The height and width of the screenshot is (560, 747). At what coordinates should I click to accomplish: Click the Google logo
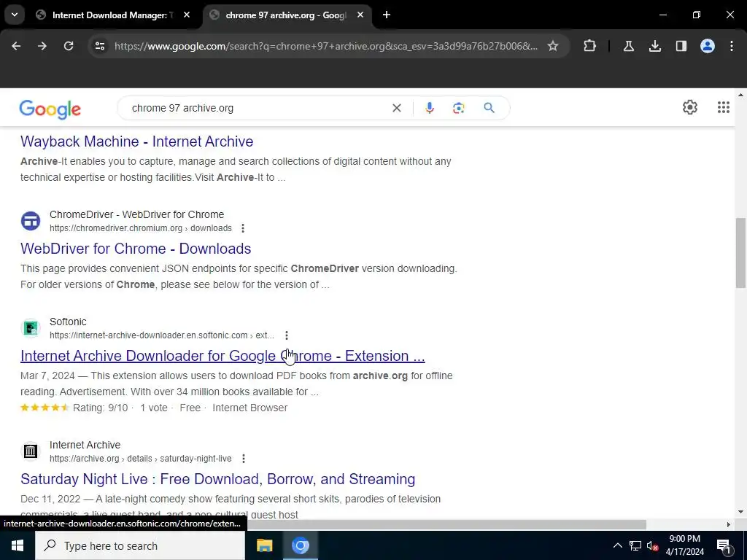coord(50,109)
